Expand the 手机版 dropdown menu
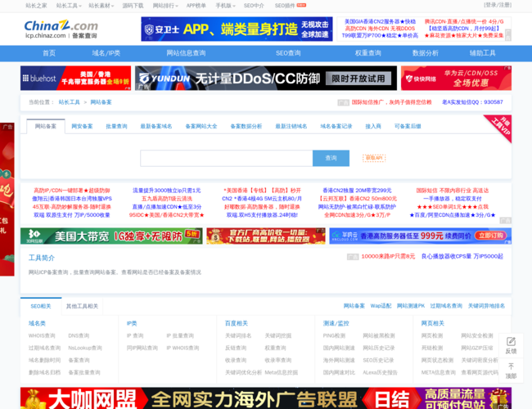The image size is (532, 409). coord(225,6)
